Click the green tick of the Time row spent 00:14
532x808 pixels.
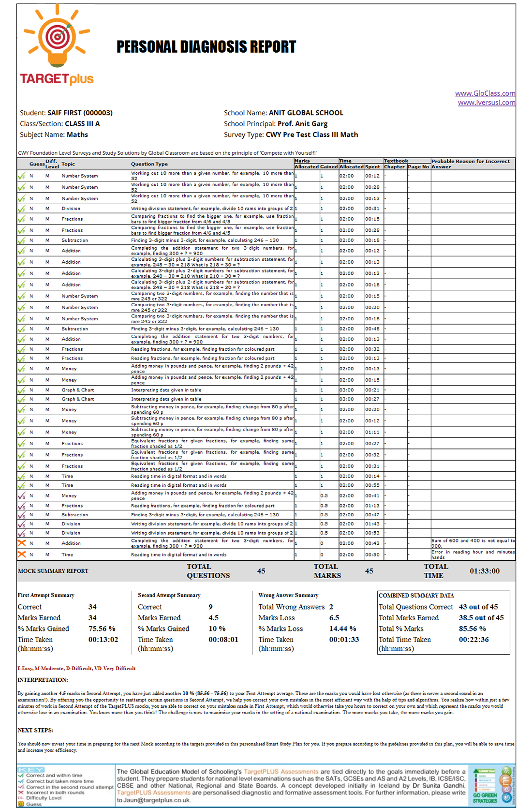click(22, 476)
